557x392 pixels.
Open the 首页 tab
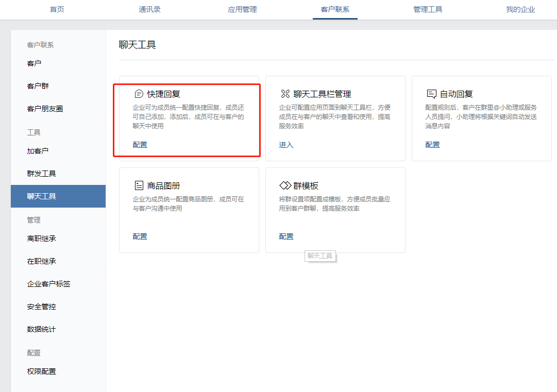[x=57, y=9]
